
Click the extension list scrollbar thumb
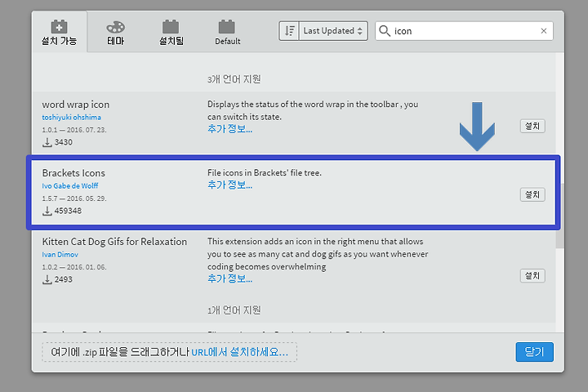pos(559,216)
